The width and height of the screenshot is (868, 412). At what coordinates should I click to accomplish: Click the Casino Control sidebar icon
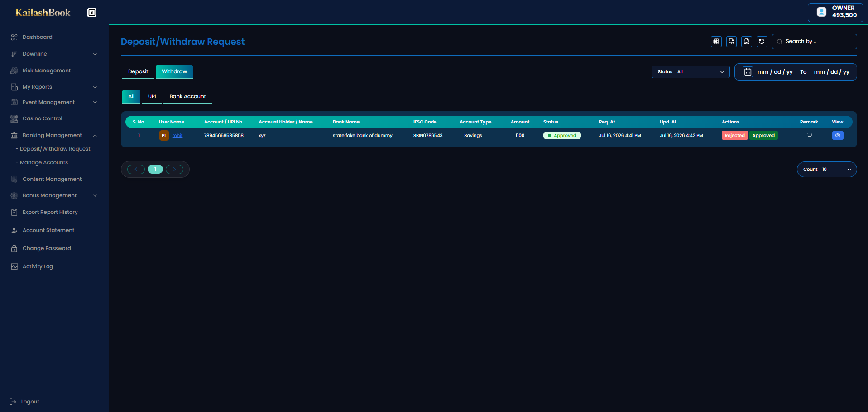point(14,118)
